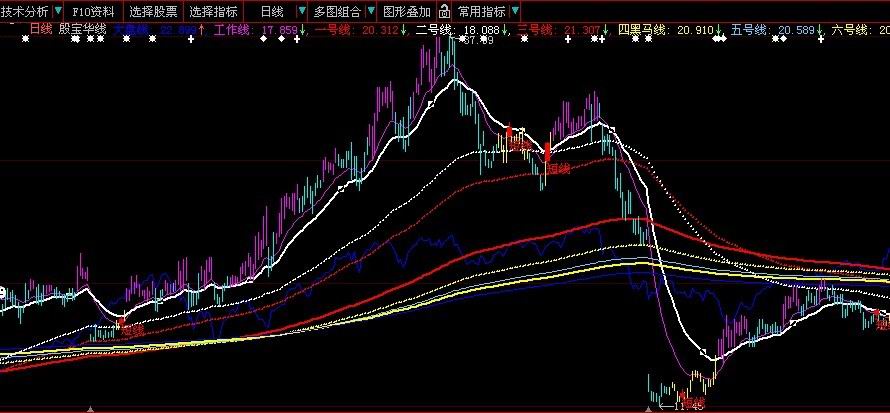Open the 多图组合 layout option

pyautogui.click(x=337, y=11)
